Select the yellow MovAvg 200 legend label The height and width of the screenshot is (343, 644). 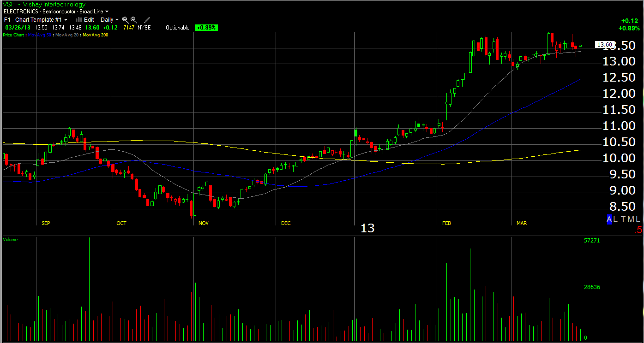[95, 35]
